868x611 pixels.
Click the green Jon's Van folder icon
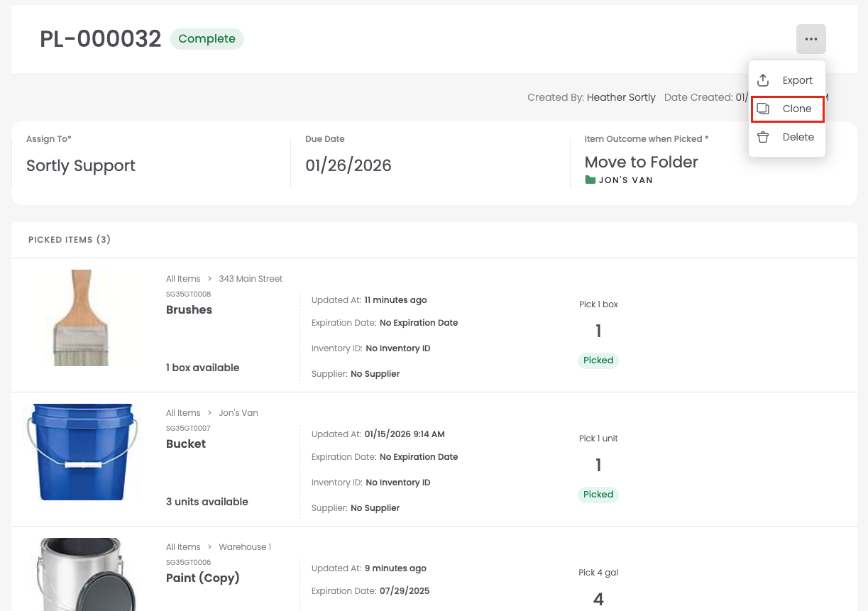coord(590,180)
